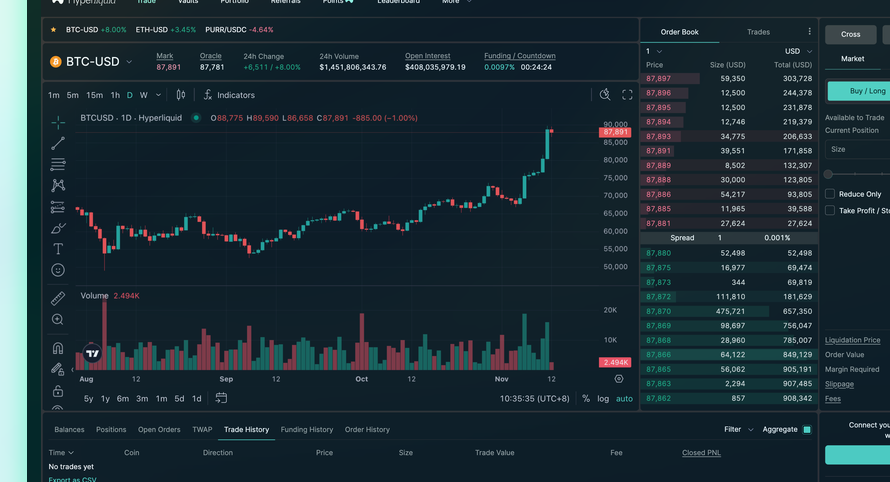Click the Cross margin button

(850, 34)
